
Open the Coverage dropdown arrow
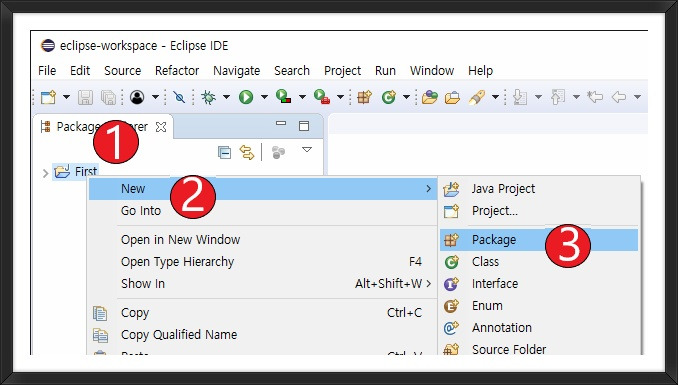pos(302,97)
